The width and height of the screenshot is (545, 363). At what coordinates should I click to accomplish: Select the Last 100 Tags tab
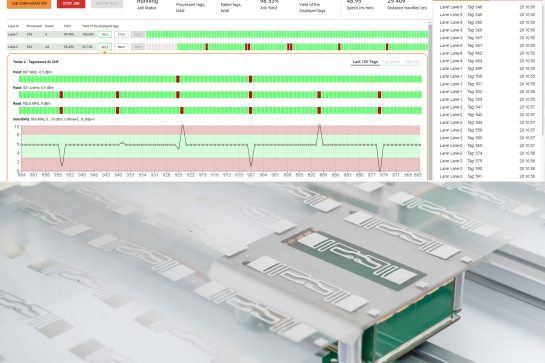point(365,62)
